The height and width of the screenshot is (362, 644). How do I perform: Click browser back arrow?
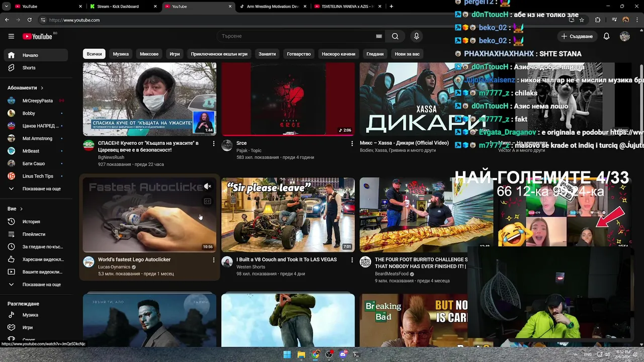tap(7, 20)
